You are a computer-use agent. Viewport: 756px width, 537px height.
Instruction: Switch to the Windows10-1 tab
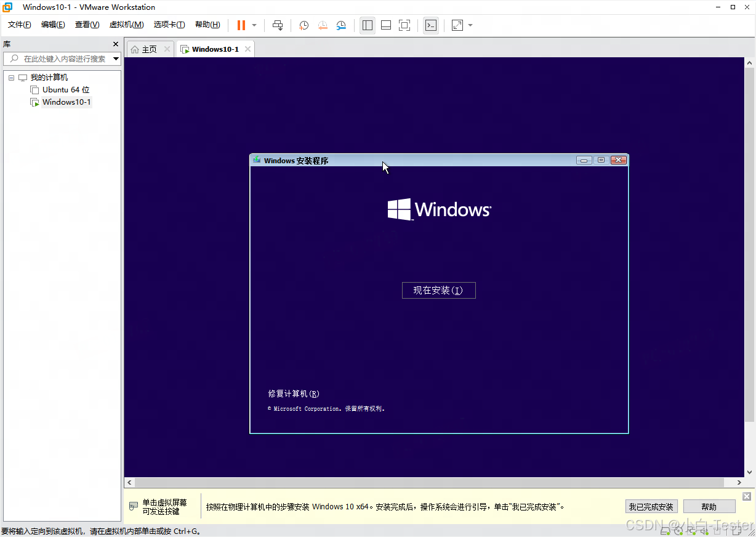(215, 49)
